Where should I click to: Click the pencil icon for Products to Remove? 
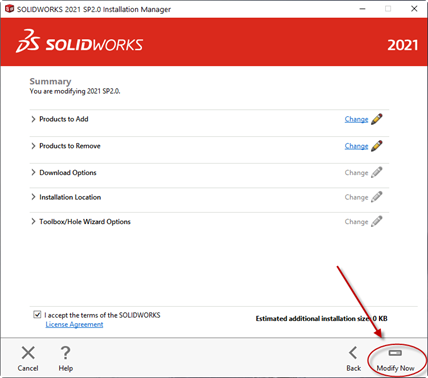(377, 146)
